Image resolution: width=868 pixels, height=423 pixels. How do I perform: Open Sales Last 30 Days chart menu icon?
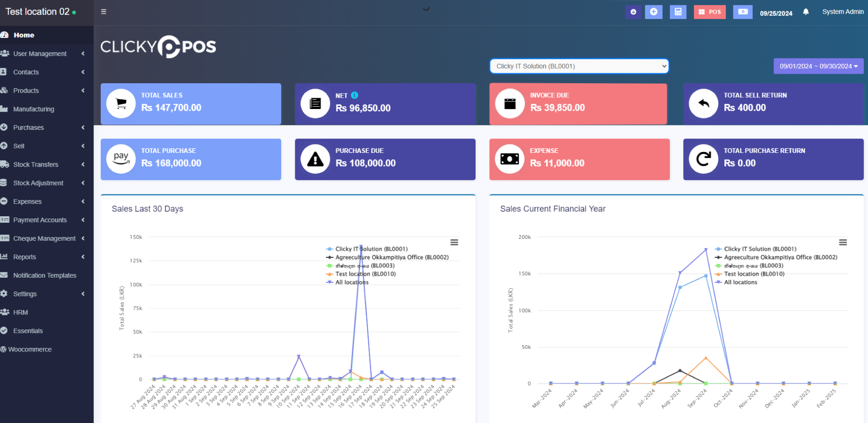[454, 242]
